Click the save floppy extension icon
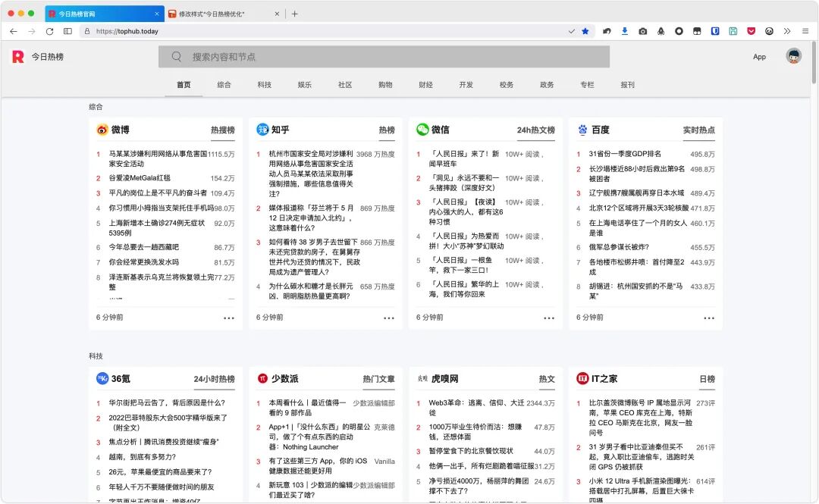The image size is (819, 504). coord(733,31)
